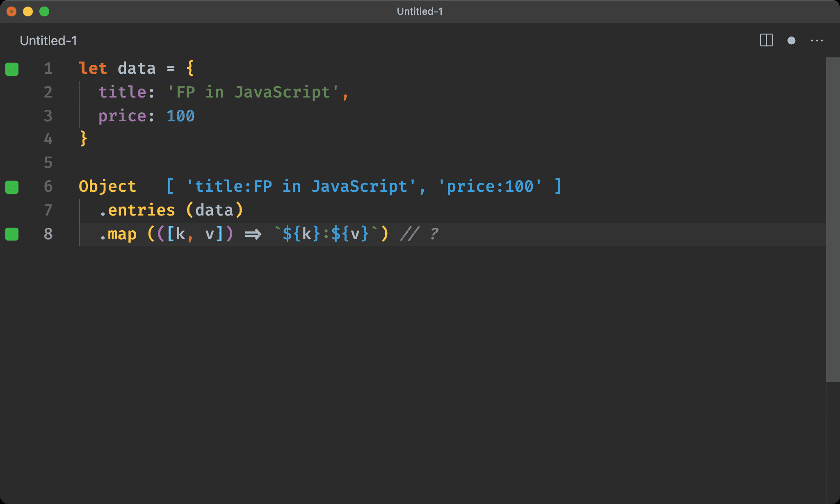Click green coverage marker on line 6

[x=12, y=187]
